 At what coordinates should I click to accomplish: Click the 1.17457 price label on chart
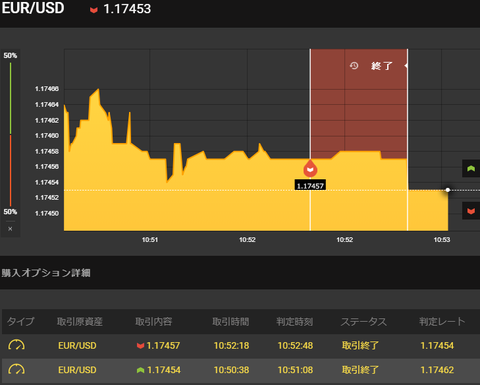click(x=310, y=185)
